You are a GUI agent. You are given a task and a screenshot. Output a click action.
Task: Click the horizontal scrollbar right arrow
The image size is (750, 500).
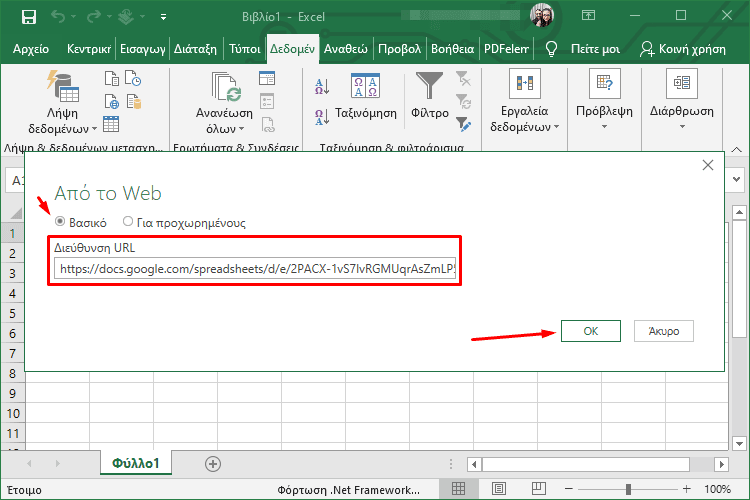tap(721, 464)
